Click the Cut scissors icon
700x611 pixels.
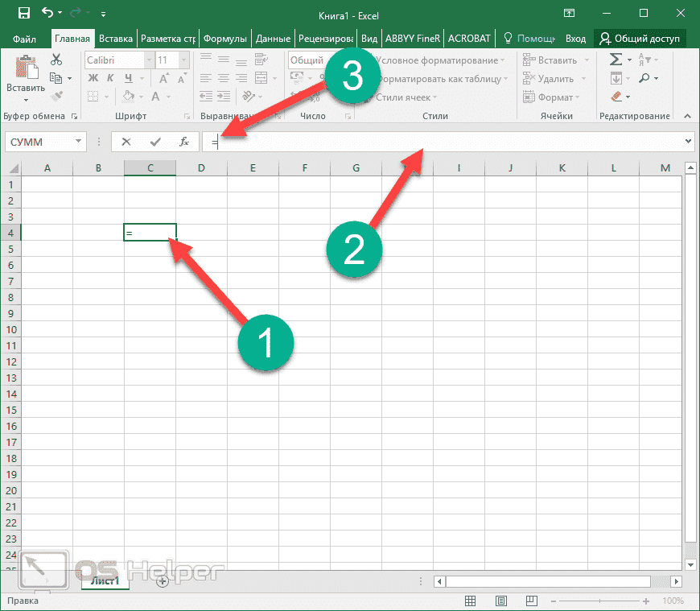(56, 60)
